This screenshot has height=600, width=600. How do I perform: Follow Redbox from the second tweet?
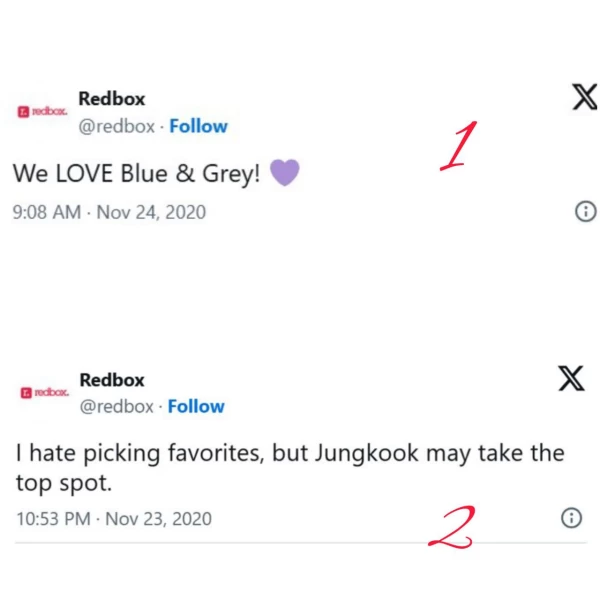(x=196, y=406)
